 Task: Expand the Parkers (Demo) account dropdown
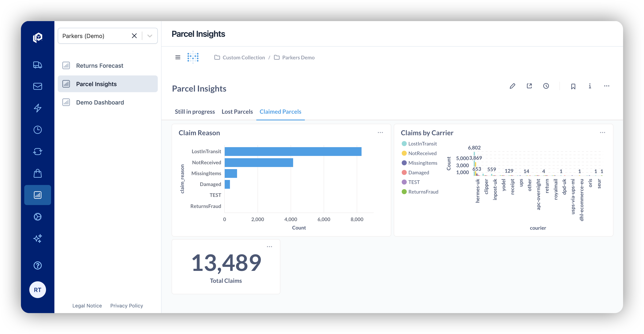[150, 36]
